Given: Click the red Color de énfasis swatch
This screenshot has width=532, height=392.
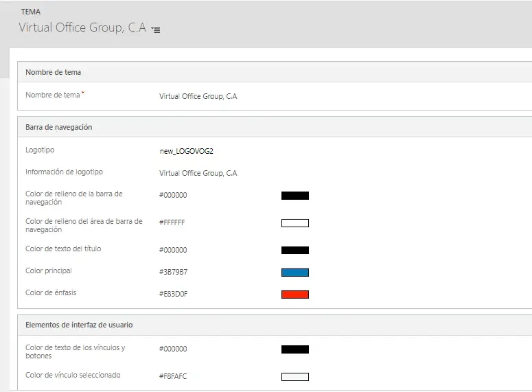Looking at the screenshot, I should tap(294, 295).
